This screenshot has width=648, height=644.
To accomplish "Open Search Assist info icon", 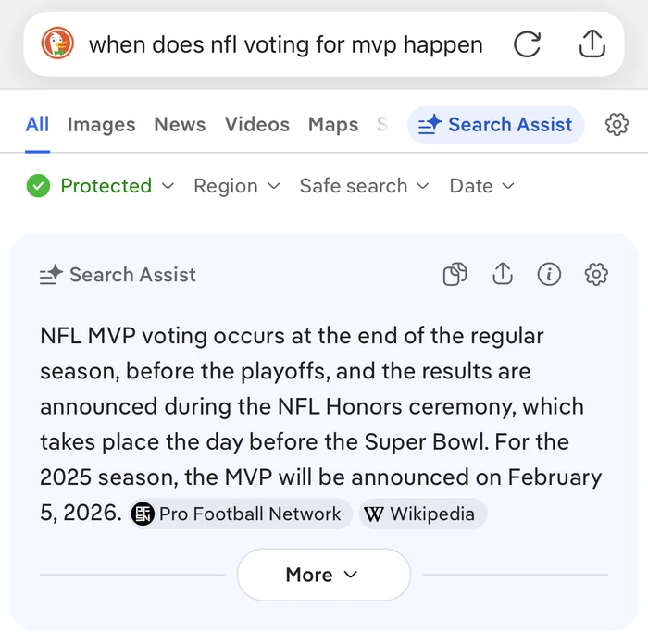I will (549, 274).
